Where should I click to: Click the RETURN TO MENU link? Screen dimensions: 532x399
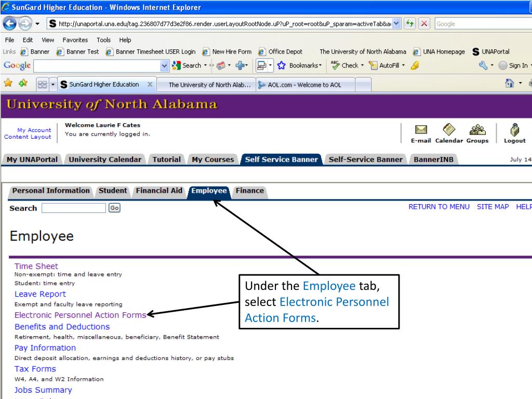pos(438,207)
